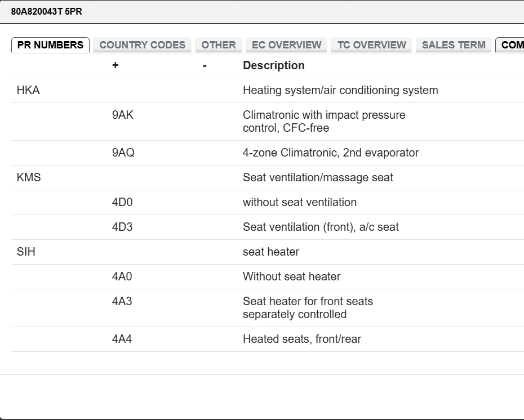The width and height of the screenshot is (524, 420).
Task: Select the HKA family row
Action: (x=28, y=90)
